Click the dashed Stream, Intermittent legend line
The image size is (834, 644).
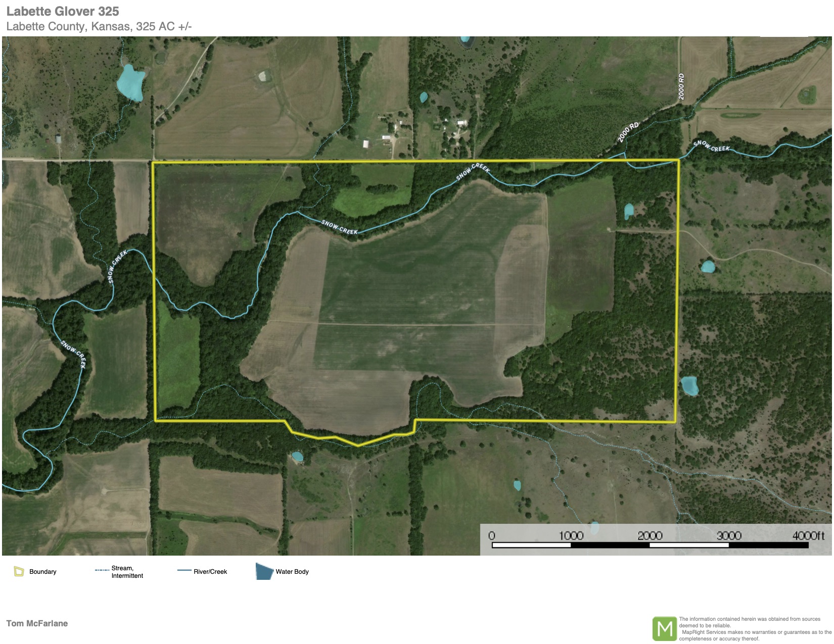pos(102,570)
